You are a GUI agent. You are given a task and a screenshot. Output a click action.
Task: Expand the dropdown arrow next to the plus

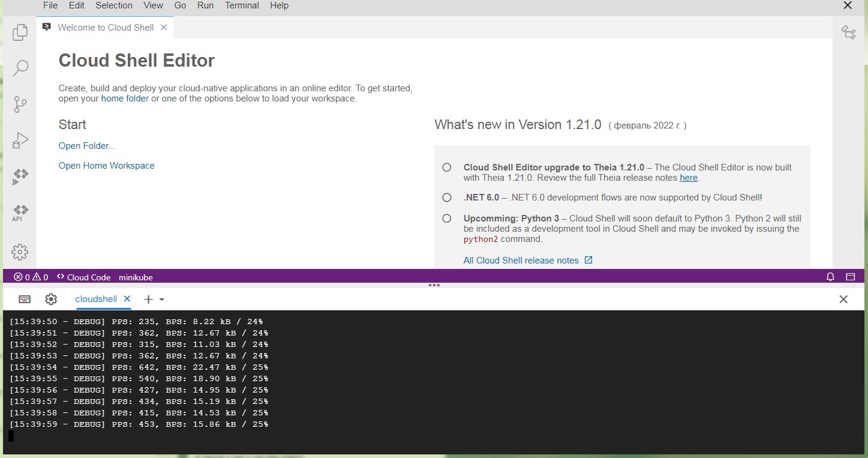click(161, 299)
